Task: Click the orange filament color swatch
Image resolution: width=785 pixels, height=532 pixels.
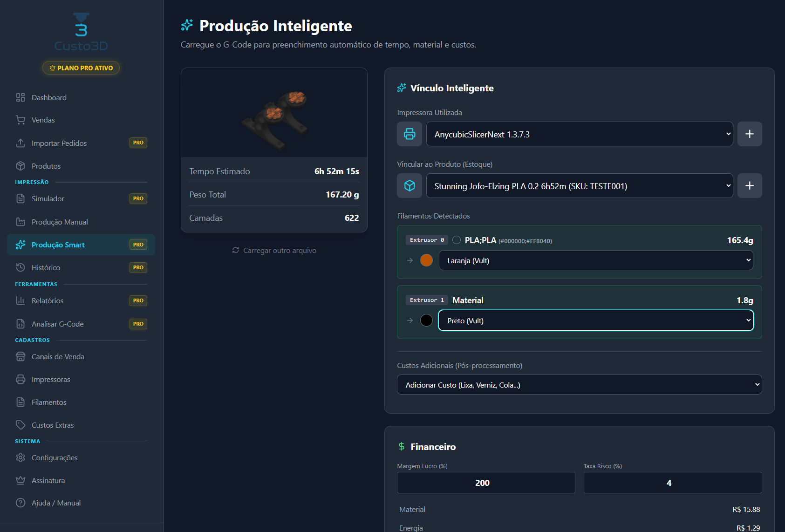Action: pyautogui.click(x=426, y=260)
